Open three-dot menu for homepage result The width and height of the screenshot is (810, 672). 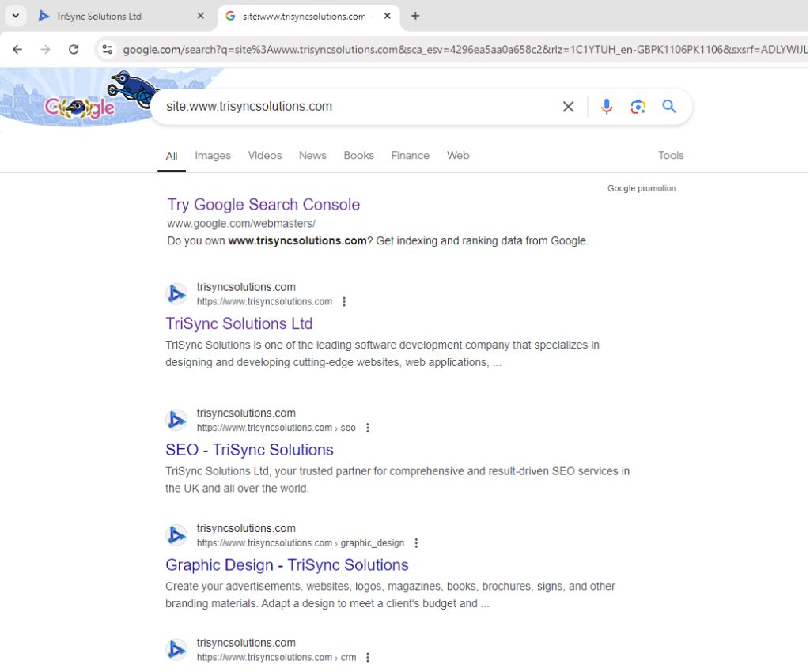coord(344,302)
